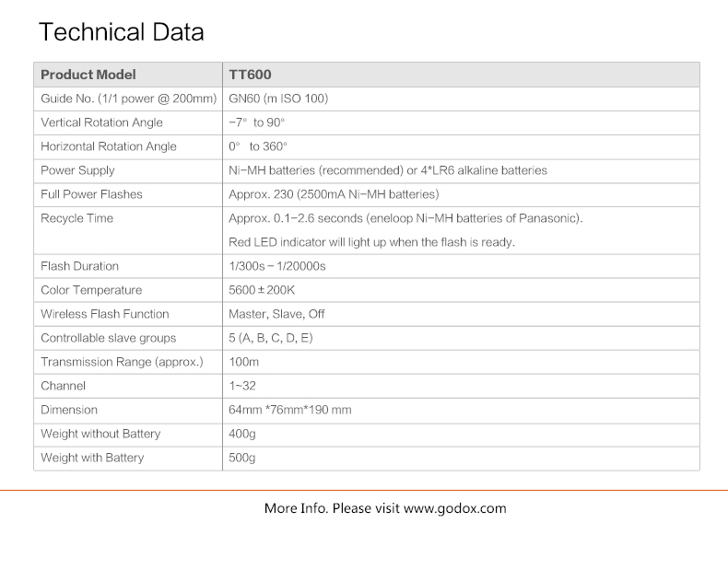Click the www.godox.com website text
Viewport: 728px width, 581px height.
pyautogui.click(x=454, y=508)
